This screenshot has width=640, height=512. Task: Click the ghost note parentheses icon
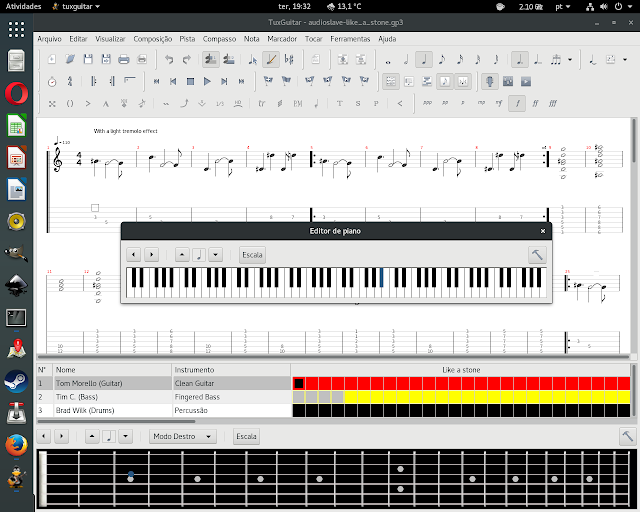tap(70, 104)
